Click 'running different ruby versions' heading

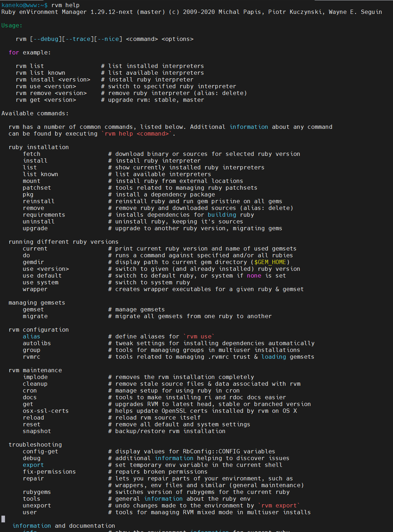coord(64,242)
